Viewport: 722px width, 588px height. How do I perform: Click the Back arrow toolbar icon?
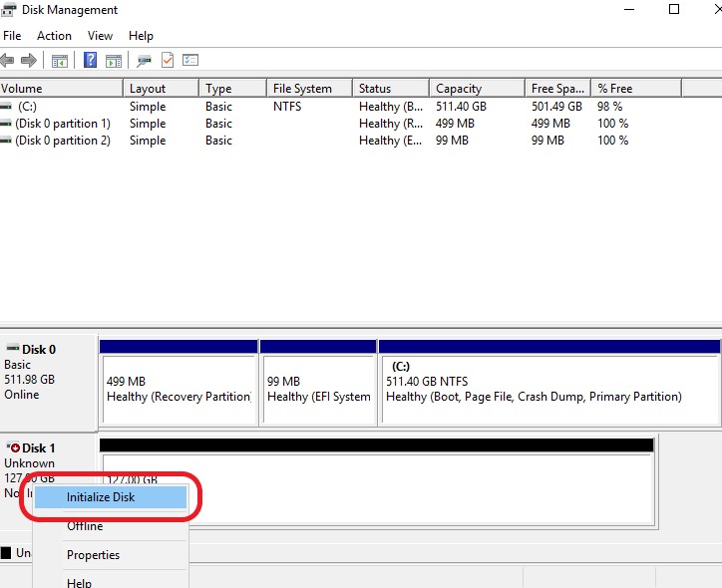tap(8, 61)
